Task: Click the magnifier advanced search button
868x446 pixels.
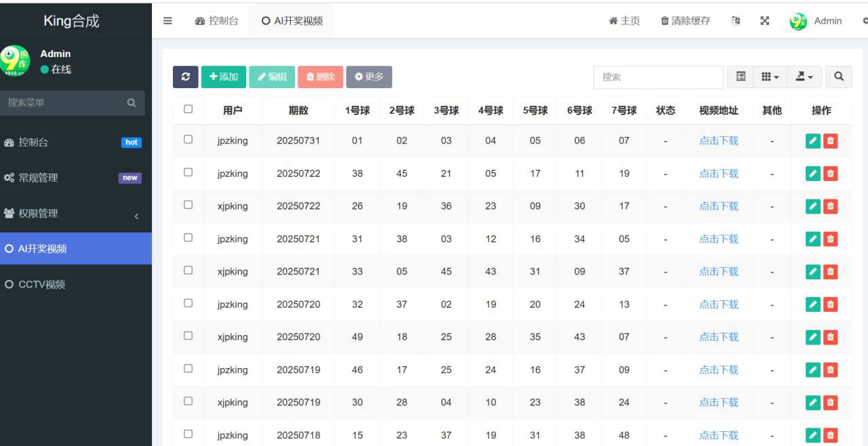Action: pyautogui.click(x=839, y=77)
